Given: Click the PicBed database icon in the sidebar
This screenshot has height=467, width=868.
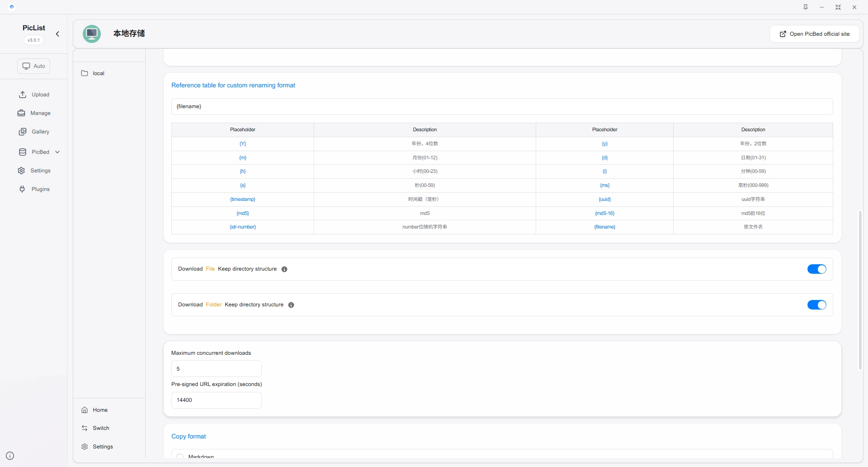Looking at the screenshot, I should point(23,152).
